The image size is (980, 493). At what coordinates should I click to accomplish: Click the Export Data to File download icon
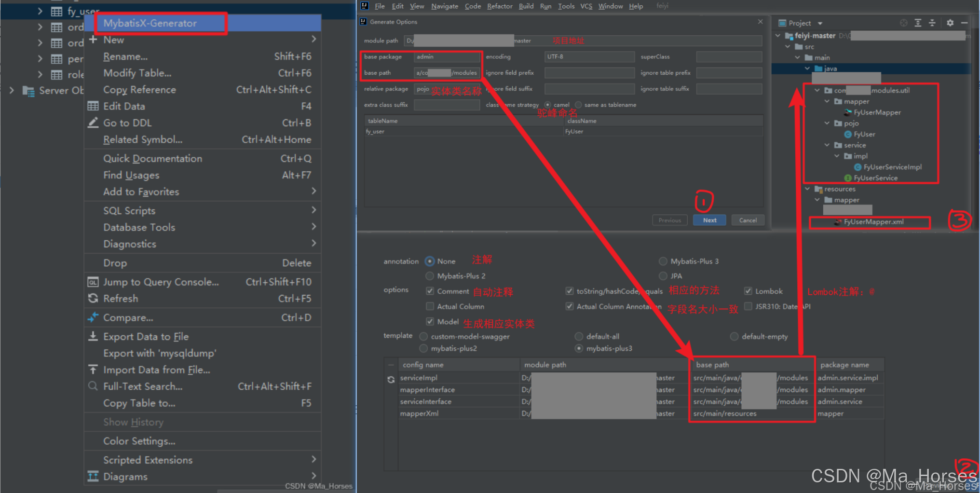(93, 336)
